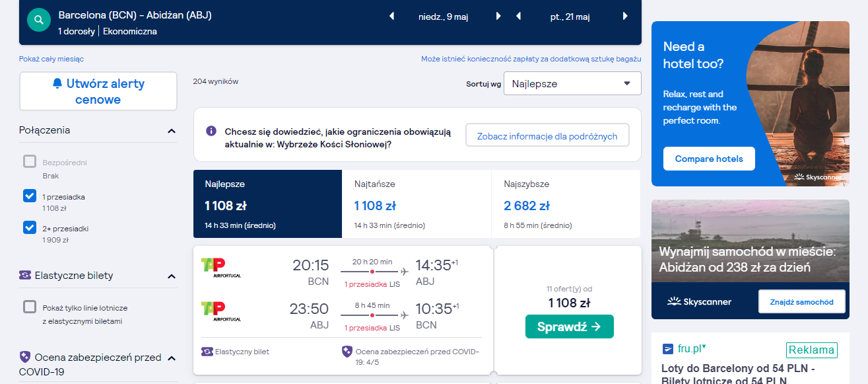
Task: Click Compare hotels in the ad
Action: tap(709, 159)
